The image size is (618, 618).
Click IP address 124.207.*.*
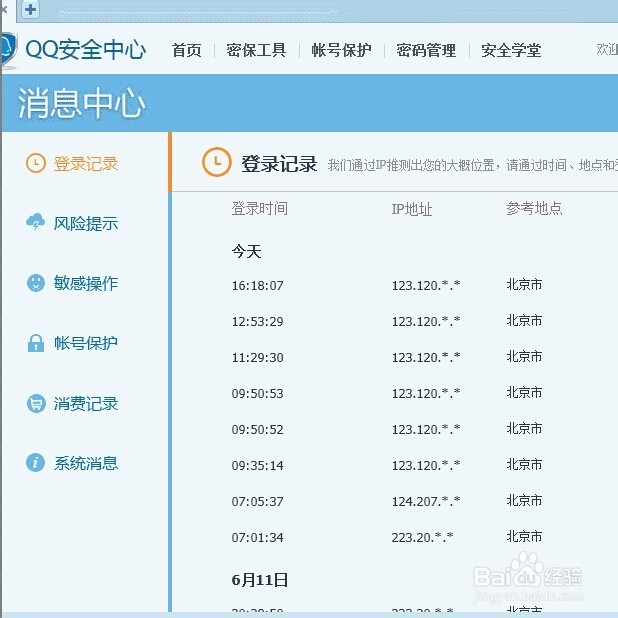[426, 501]
